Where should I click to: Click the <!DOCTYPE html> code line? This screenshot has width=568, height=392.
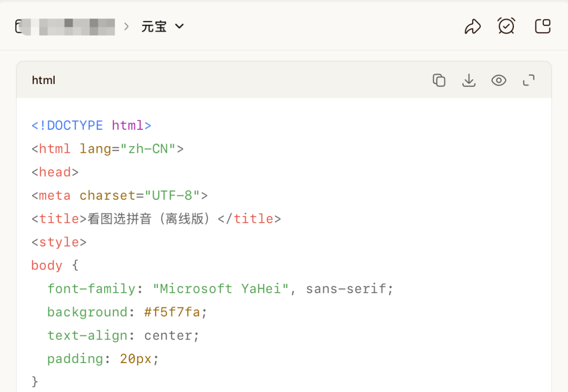coord(92,125)
